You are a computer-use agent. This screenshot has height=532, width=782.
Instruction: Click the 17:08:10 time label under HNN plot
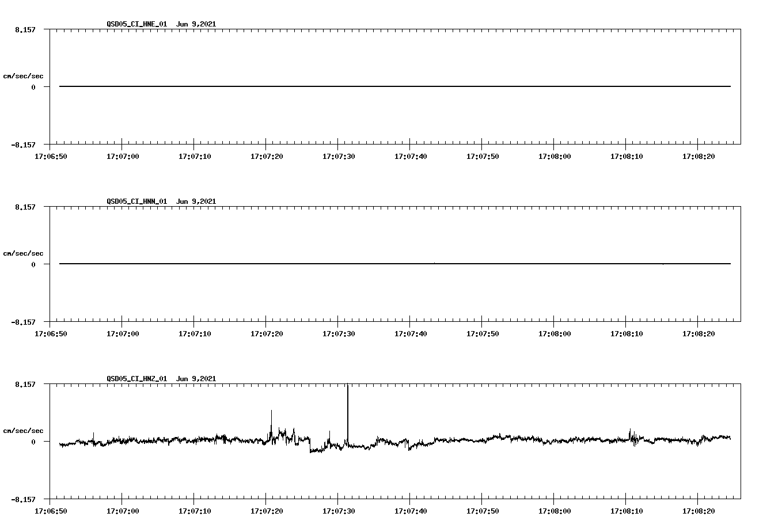[x=627, y=333]
